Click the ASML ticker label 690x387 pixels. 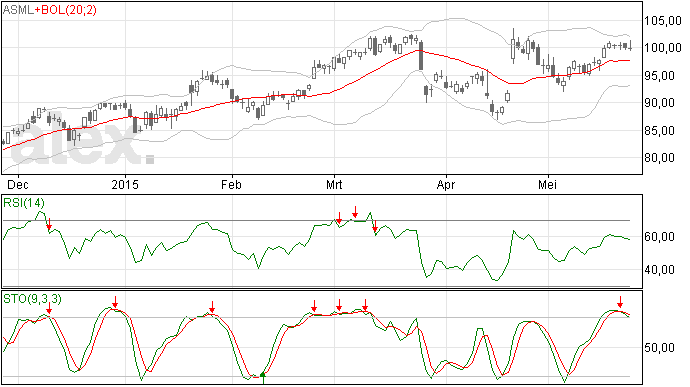click(x=18, y=10)
